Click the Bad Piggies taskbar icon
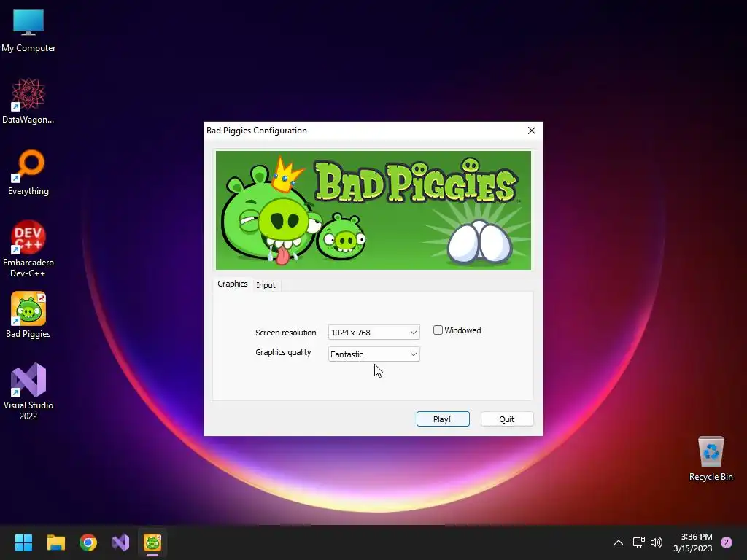Screen dimensions: 747x560 tap(152, 542)
